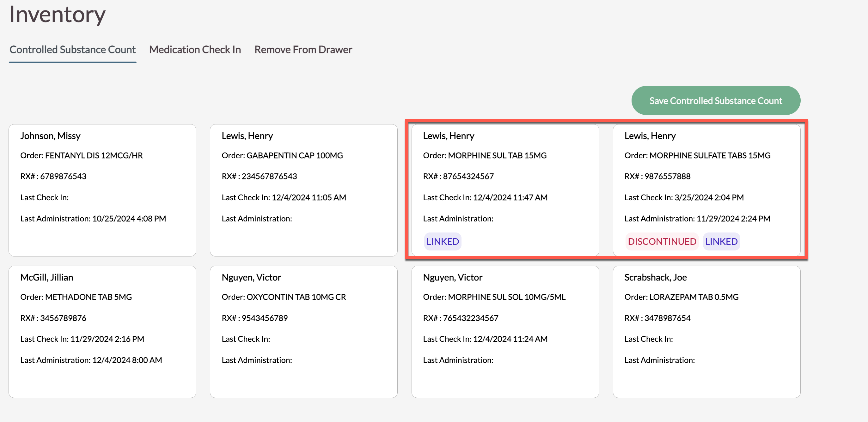Select Nguyen, Victor Oxycontin card
868x422 pixels.
[x=303, y=331]
